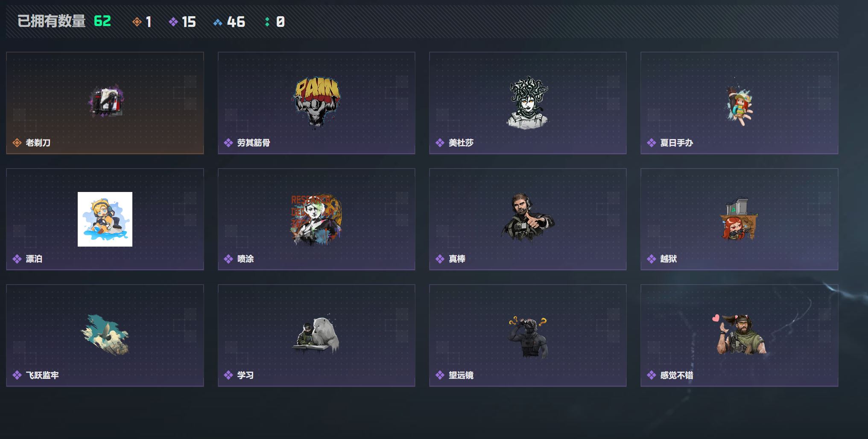Image resolution: width=868 pixels, height=439 pixels.
Task: Click the 感觉不错 card label
Action: 677,375
